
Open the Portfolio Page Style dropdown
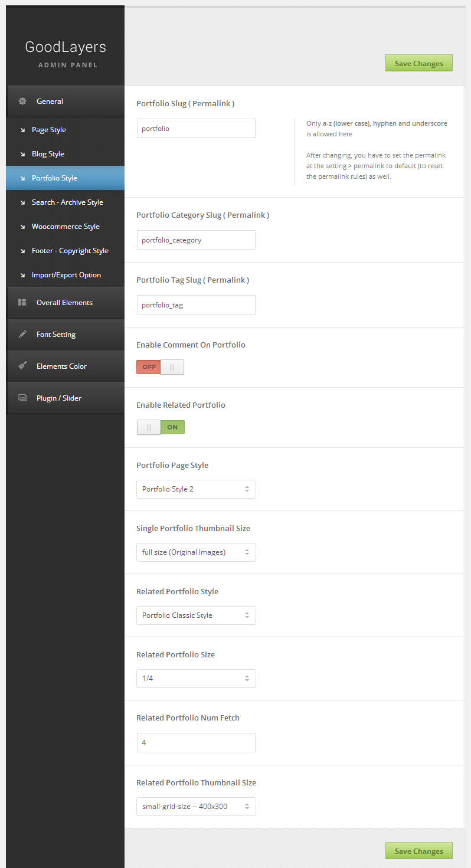click(x=196, y=489)
